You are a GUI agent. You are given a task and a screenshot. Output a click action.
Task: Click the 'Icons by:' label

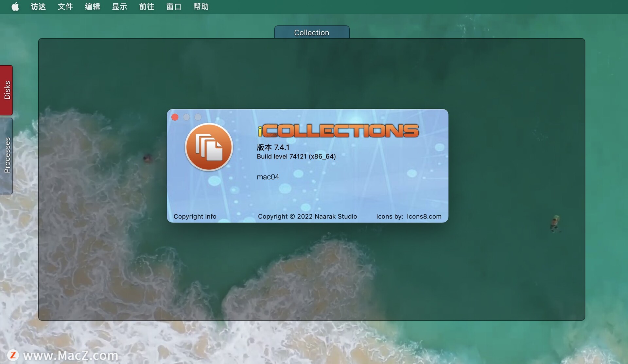click(x=390, y=216)
